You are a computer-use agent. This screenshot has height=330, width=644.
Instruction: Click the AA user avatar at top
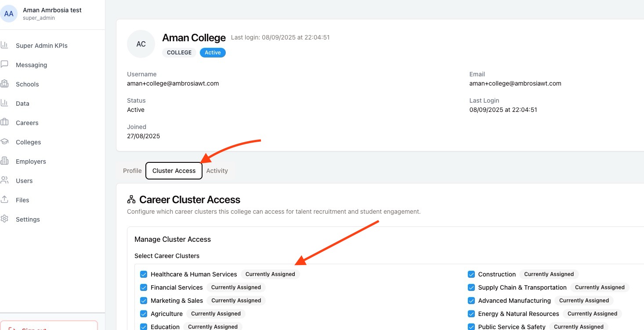[9, 14]
